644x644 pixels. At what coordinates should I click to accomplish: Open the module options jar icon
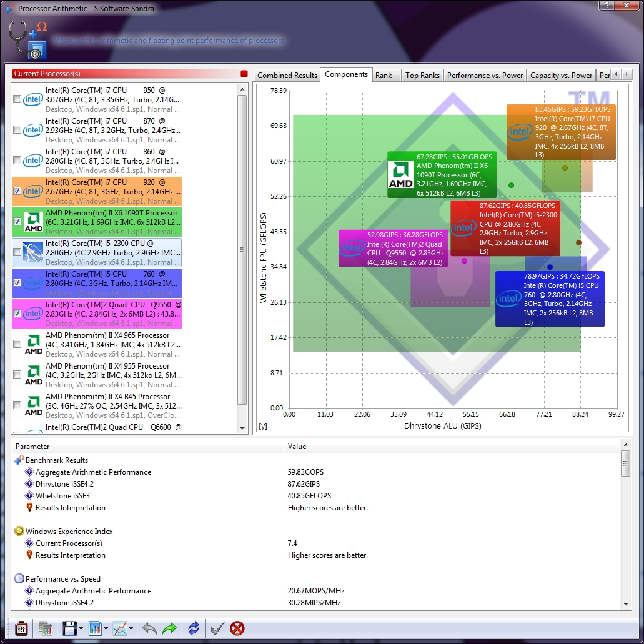tap(21, 628)
